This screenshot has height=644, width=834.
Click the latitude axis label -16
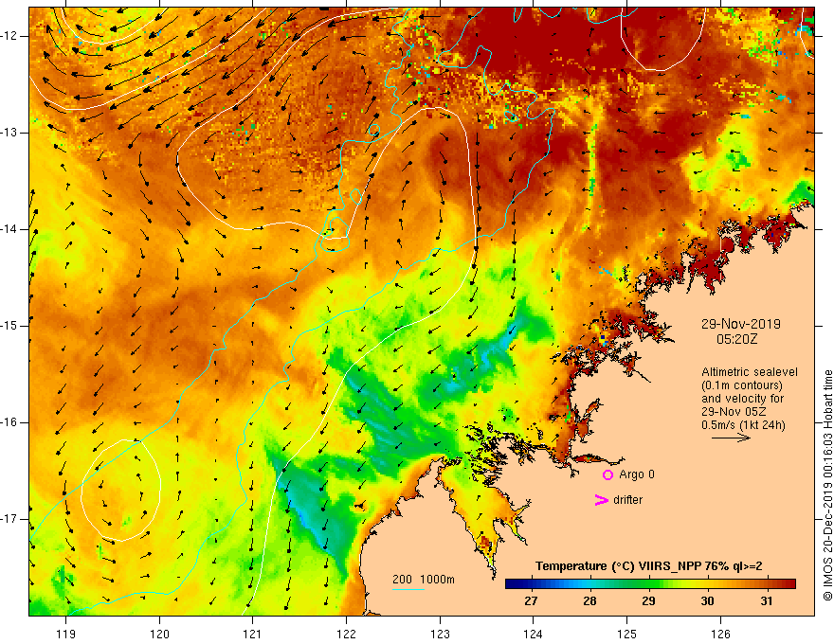tap(11, 421)
